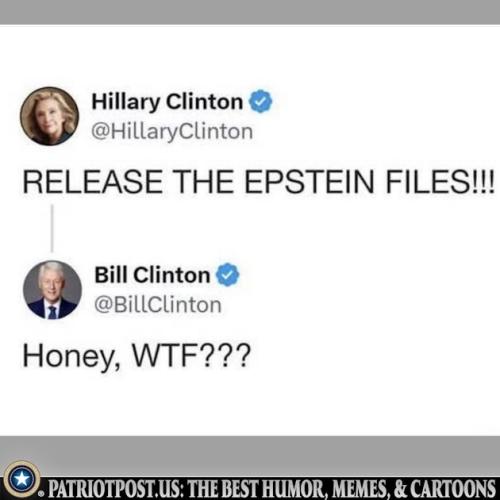Click the gray bar above the tweets
The height and width of the screenshot is (500, 500).
pos(250,12)
